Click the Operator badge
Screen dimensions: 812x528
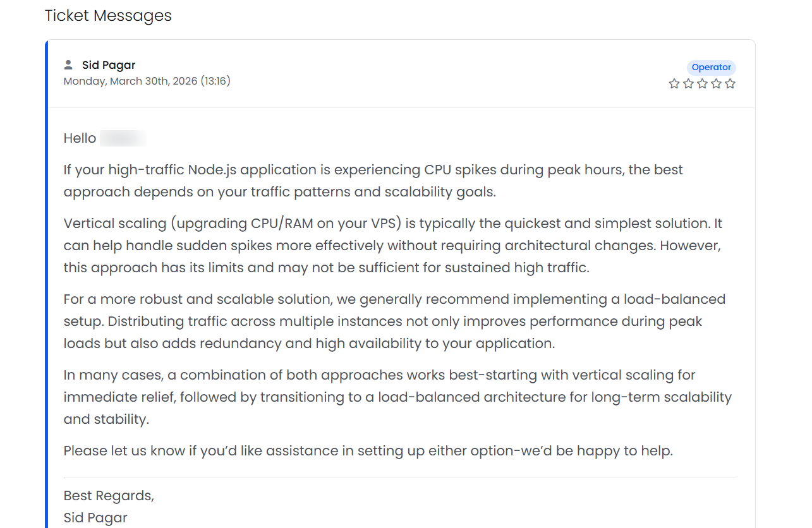pos(712,68)
